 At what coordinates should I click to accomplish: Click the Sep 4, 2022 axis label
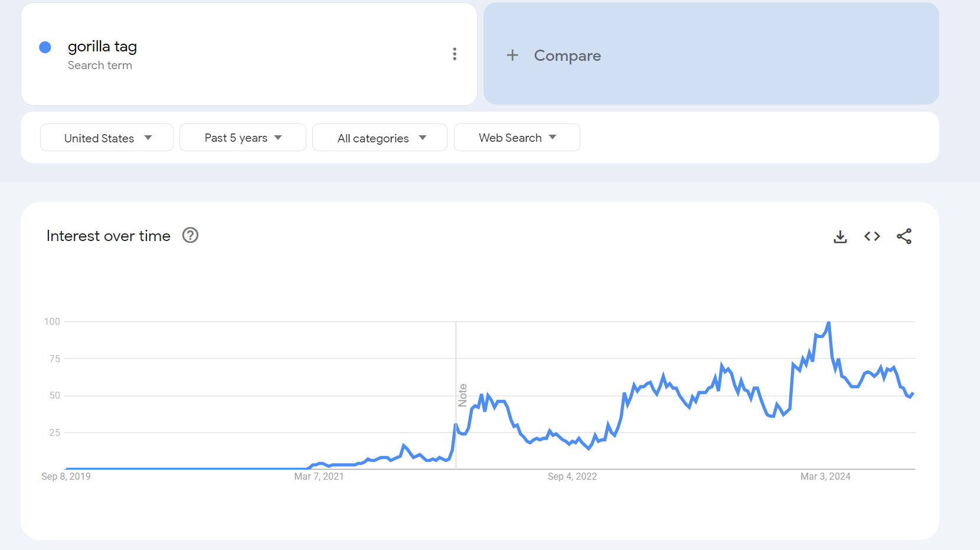[x=572, y=476]
